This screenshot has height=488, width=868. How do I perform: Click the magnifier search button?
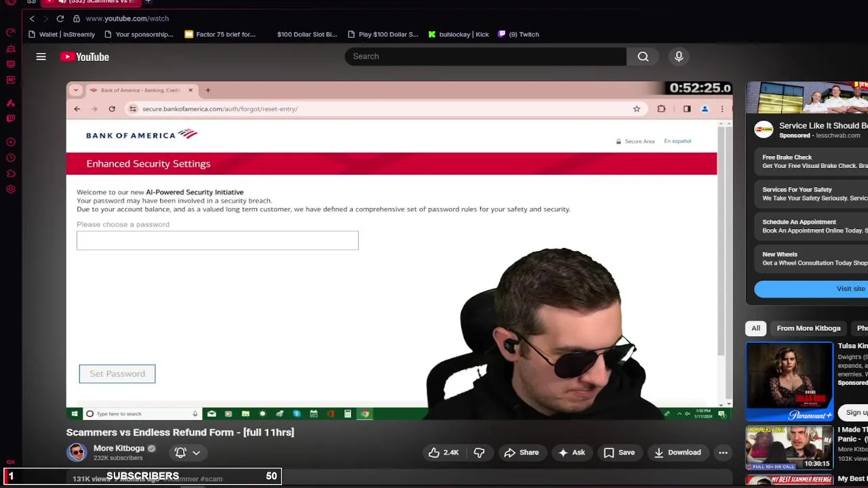click(x=643, y=56)
